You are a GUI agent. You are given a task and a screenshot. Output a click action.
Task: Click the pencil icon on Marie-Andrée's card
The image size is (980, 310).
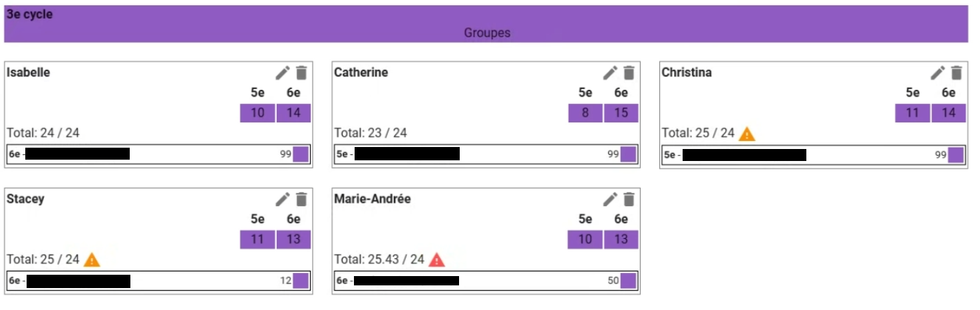pos(610,199)
